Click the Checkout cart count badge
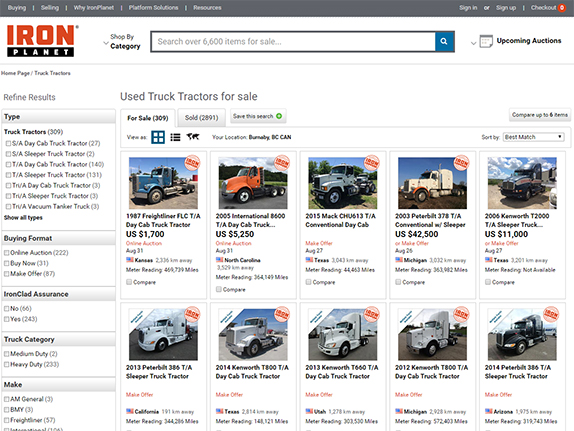The height and width of the screenshot is (431, 574). click(562, 8)
